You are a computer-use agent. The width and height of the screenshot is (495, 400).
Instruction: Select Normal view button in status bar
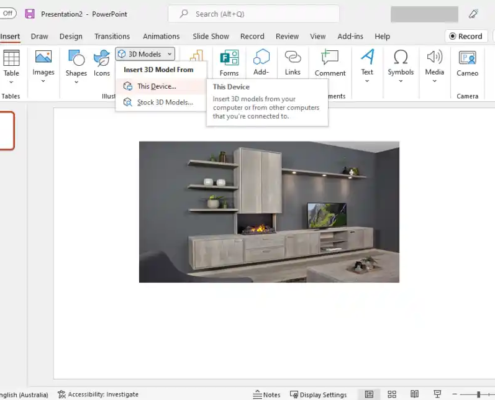point(369,394)
